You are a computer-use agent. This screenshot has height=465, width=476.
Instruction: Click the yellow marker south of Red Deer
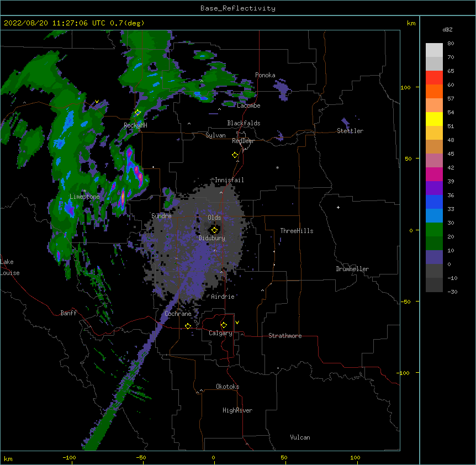[x=235, y=155]
